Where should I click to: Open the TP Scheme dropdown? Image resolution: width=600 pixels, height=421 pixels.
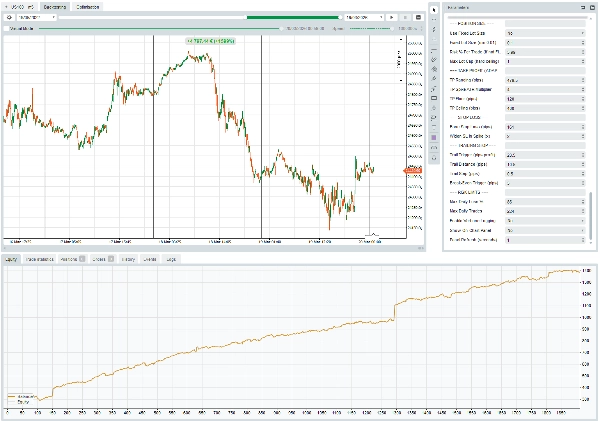tap(545, 79)
